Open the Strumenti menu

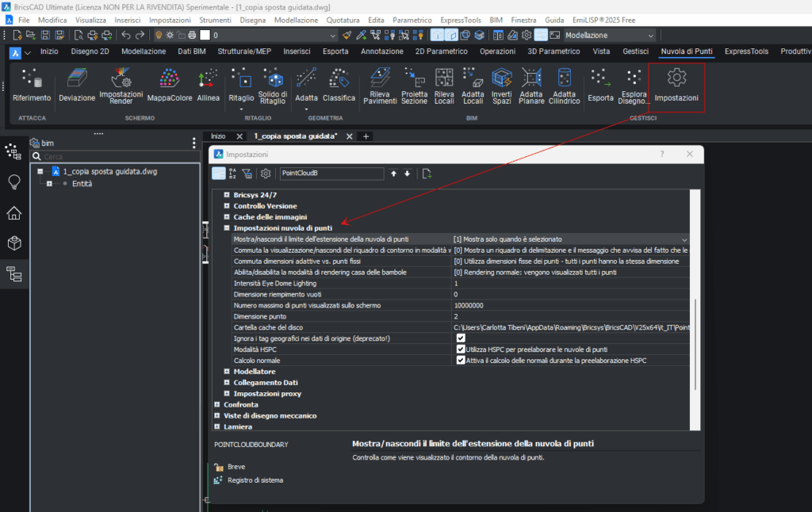(215, 20)
